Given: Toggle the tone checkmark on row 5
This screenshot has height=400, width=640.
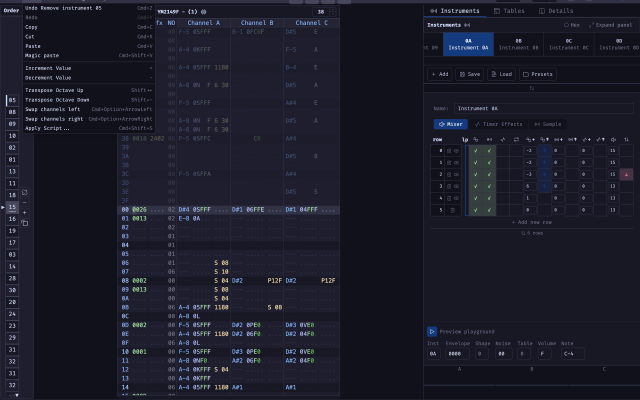Looking at the screenshot, I should 476,210.
